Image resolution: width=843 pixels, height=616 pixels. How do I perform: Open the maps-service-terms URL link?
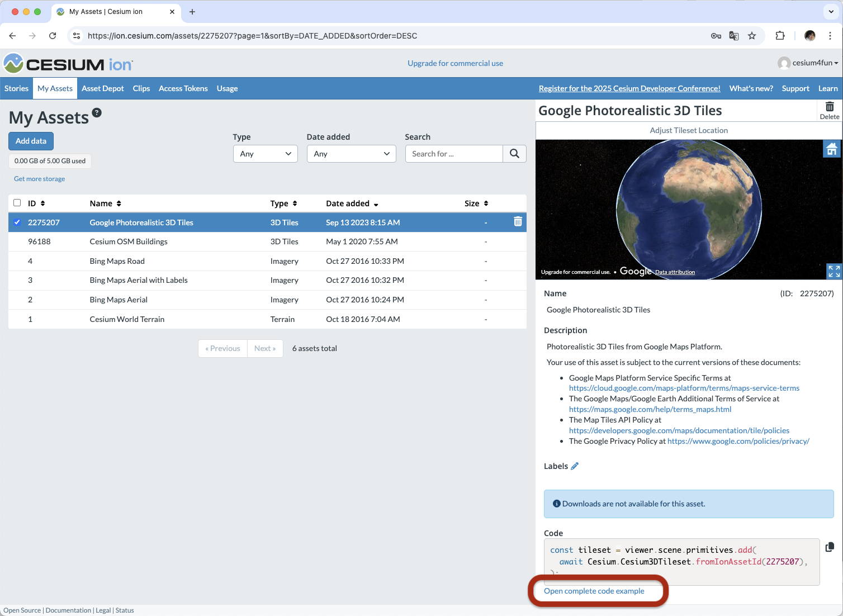(x=684, y=388)
